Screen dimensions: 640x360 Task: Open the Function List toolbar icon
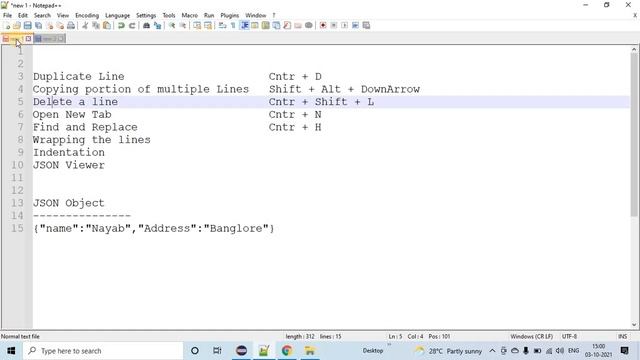(287, 25)
